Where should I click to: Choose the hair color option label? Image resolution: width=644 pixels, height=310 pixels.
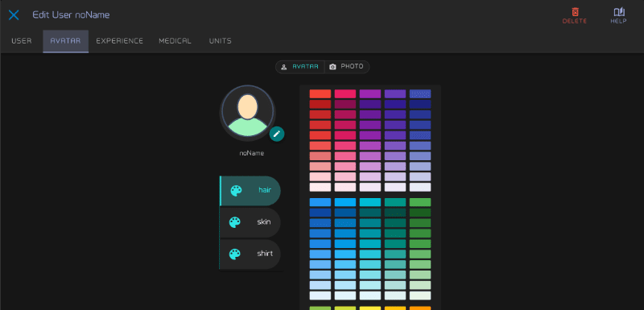click(265, 190)
